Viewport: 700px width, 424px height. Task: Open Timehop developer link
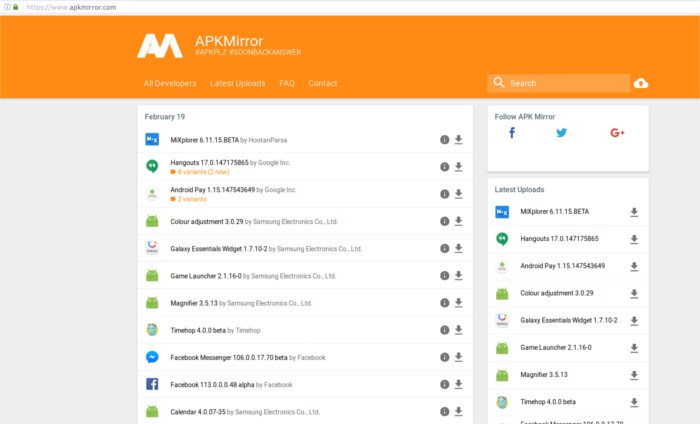[x=248, y=331]
